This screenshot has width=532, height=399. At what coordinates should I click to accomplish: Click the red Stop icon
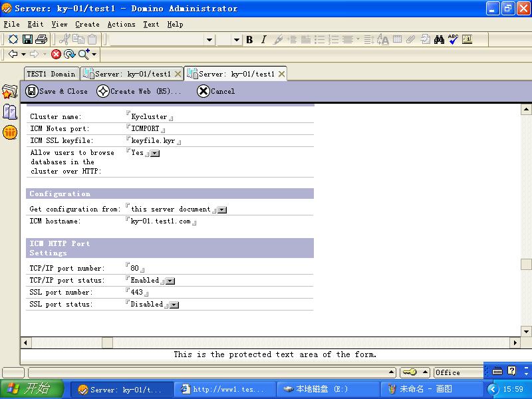(57, 55)
